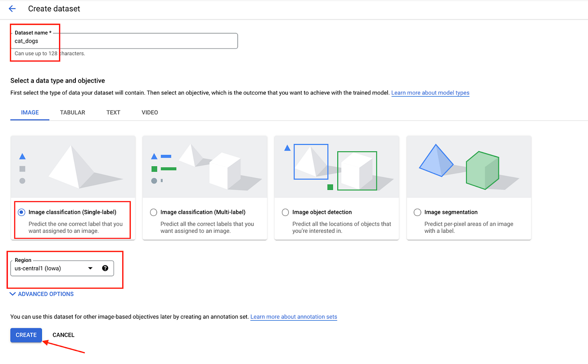
Task: Select Image classification (Single-label) objective
Action: coord(22,212)
